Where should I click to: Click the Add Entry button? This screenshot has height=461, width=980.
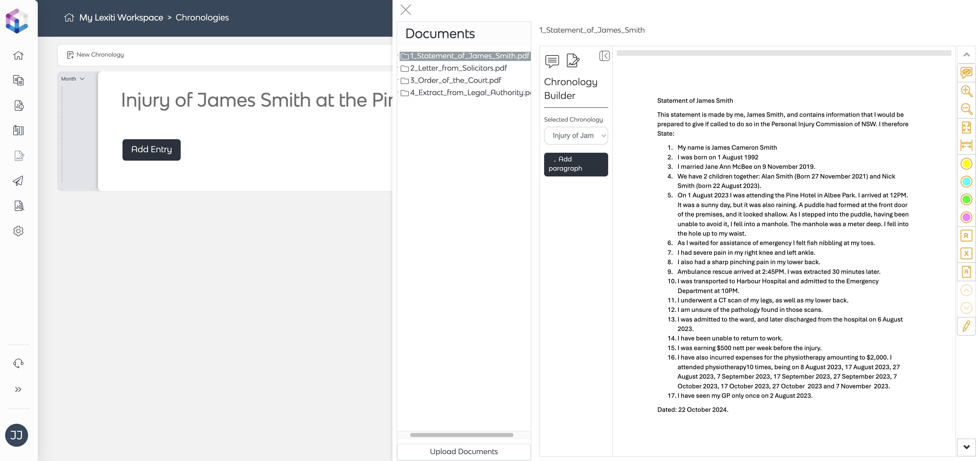coord(151,150)
